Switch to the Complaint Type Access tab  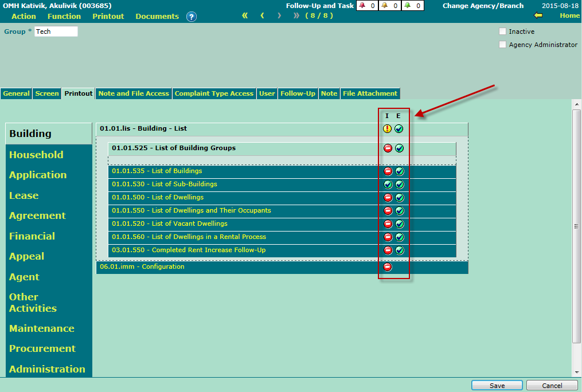[x=214, y=93]
